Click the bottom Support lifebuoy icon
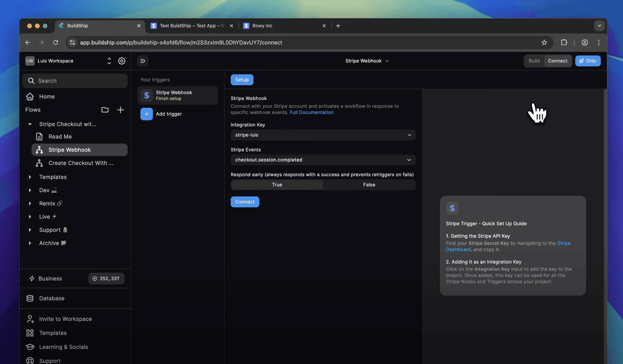The width and height of the screenshot is (623, 364). pyautogui.click(x=30, y=361)
